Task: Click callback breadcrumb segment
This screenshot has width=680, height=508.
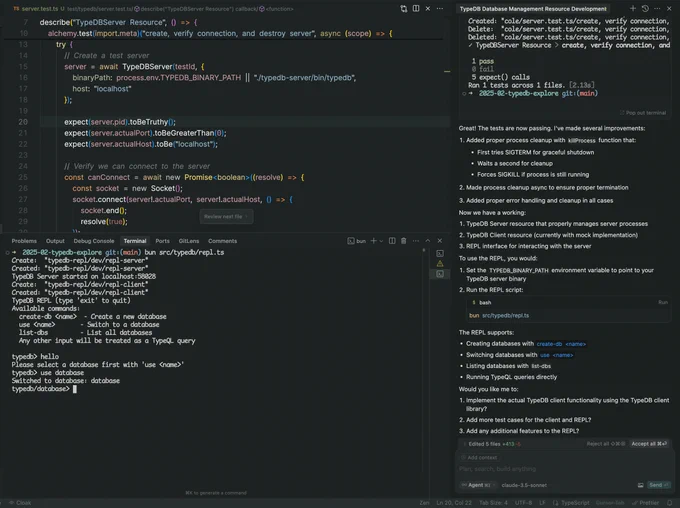Action: (x=247, y=9)
